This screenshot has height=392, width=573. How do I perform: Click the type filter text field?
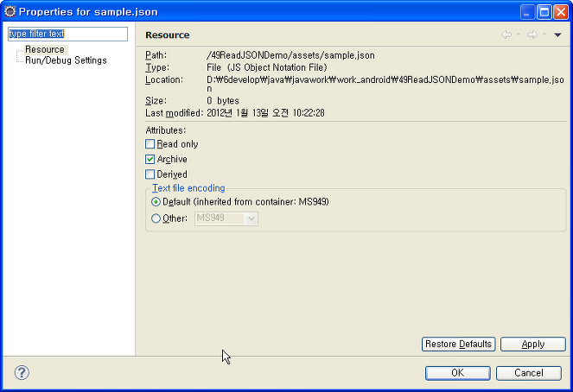tap(68, 34)
